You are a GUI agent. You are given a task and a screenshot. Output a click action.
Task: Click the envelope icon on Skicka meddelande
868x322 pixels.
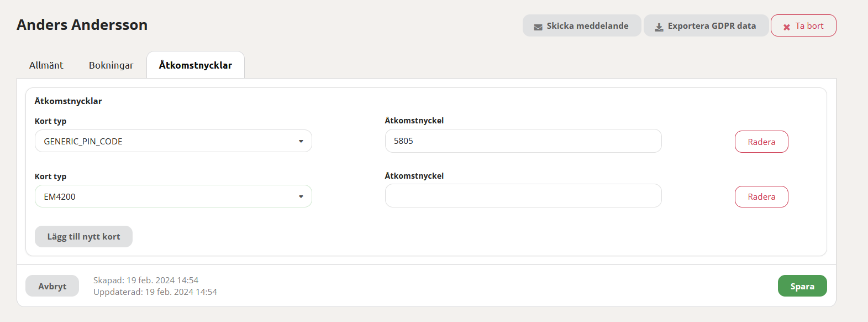pyautogui.click(x=538, y=27)
